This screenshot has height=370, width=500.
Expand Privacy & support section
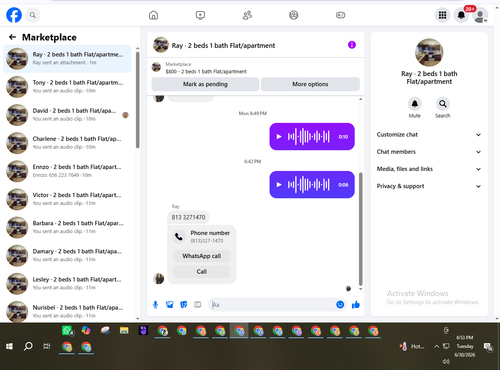[x=429, y=186]
